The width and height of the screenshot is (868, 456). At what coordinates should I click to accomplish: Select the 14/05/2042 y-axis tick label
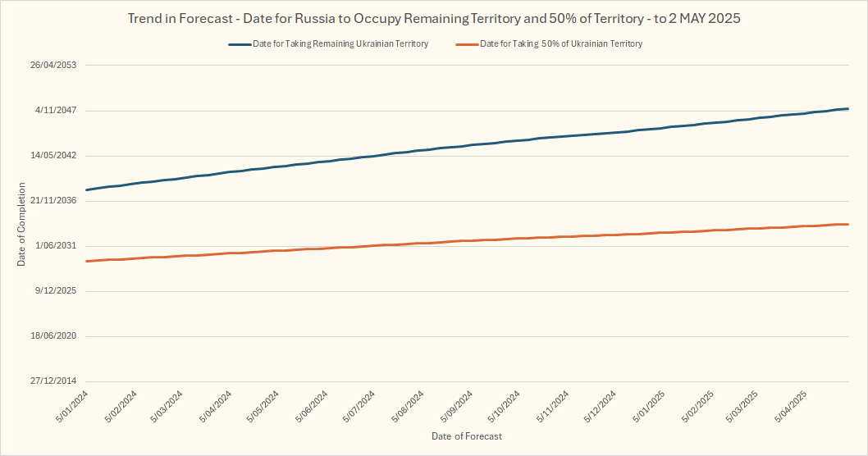point(53,156)
